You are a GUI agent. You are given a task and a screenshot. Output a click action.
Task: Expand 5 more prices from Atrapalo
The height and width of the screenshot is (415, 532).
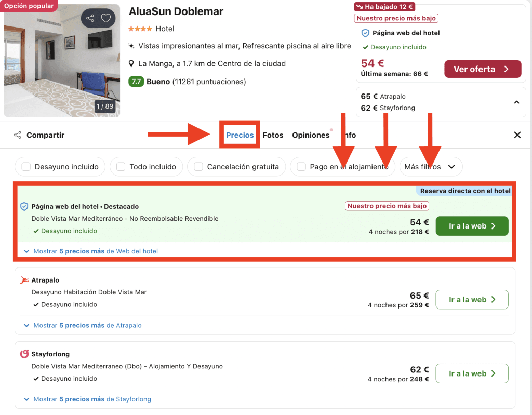click(x=87, y=326)
